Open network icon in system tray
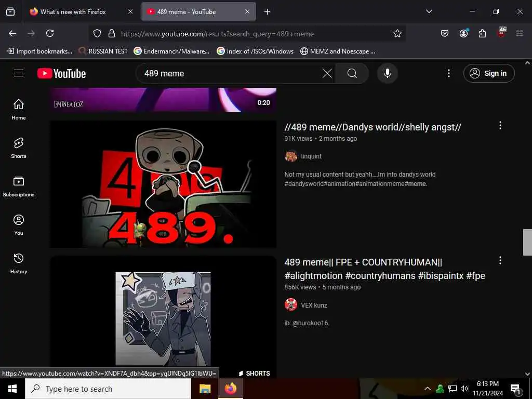This screenshot has width=532, height=399. tap(453, 389)
